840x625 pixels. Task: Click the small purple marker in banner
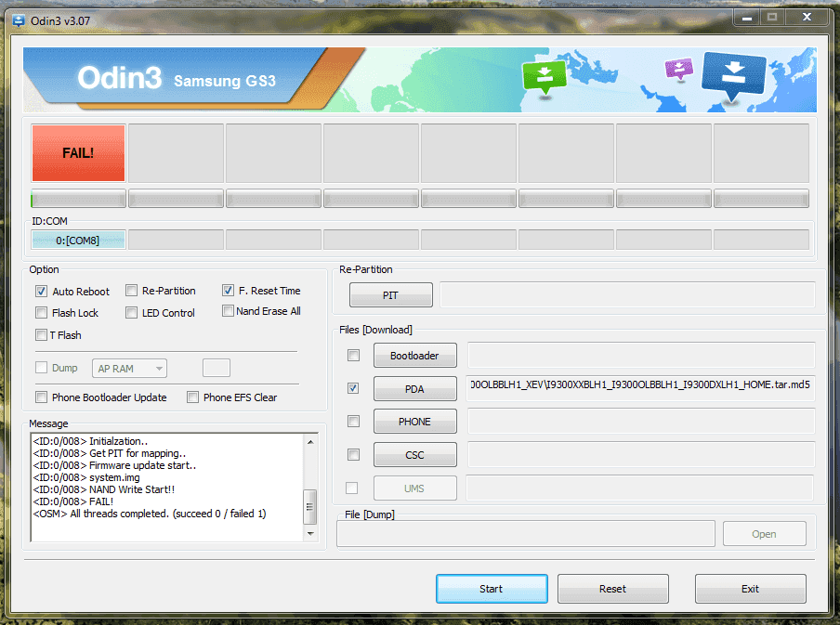678,69
